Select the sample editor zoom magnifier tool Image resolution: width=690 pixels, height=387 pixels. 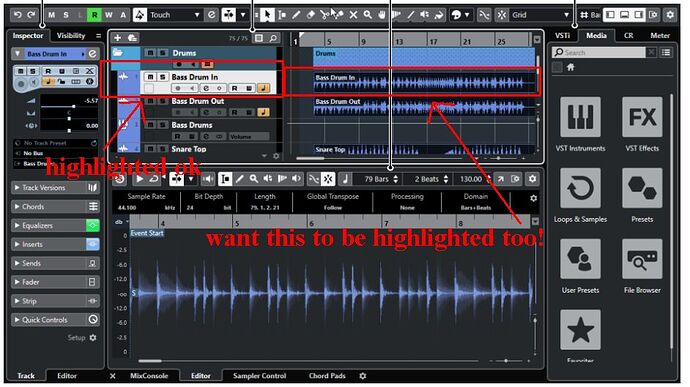point(253,179)
